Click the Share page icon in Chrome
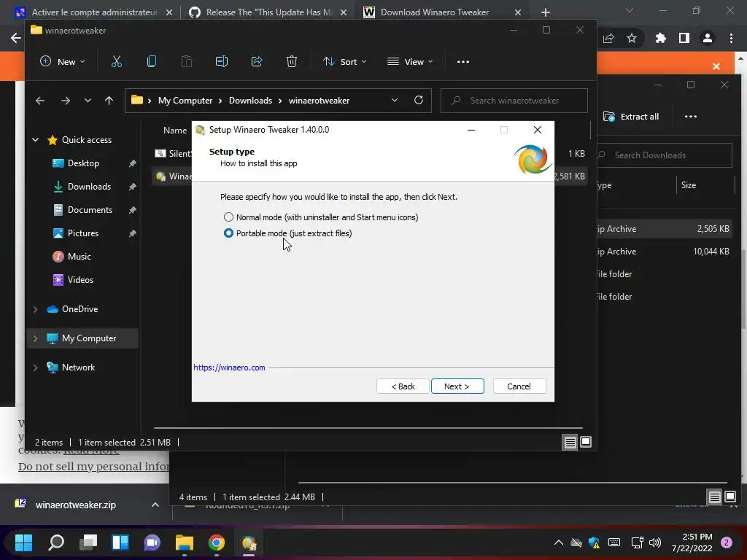747x560 pixels. (608, 38)
